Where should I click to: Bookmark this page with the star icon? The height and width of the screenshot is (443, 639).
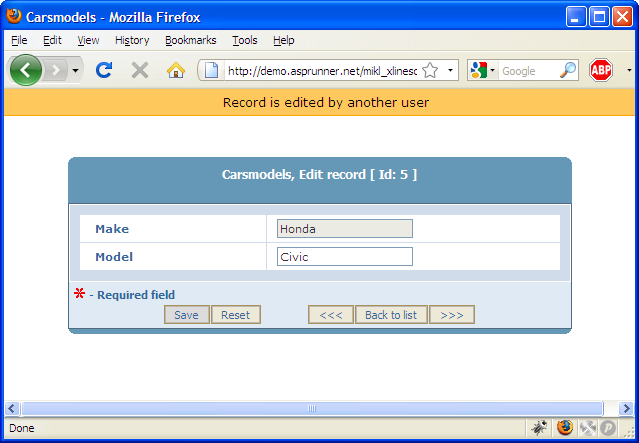430,70
